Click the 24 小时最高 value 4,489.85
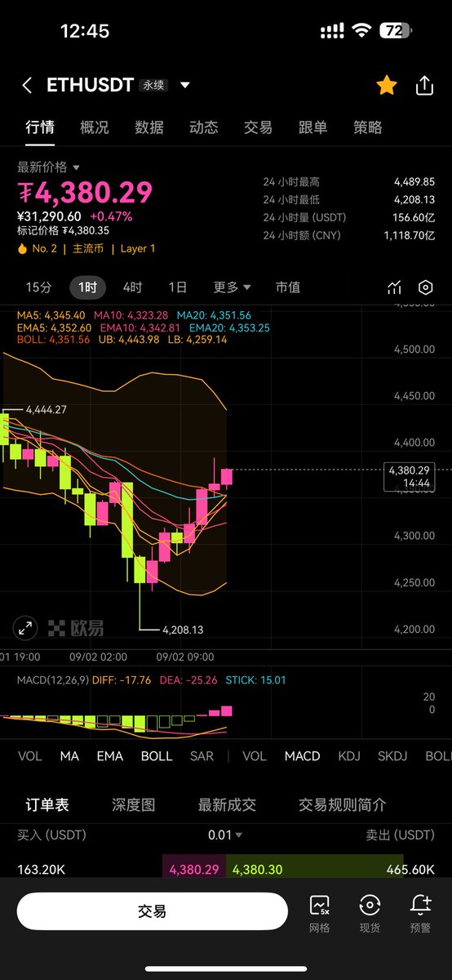 [414, 182]
